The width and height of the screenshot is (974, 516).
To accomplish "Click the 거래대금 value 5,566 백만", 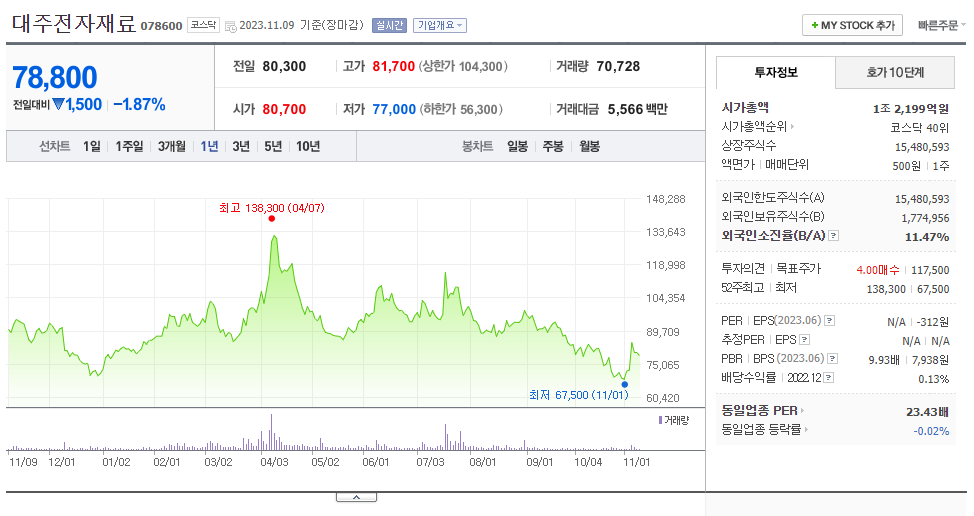I will pyautogui.click(x=637, y=109).
